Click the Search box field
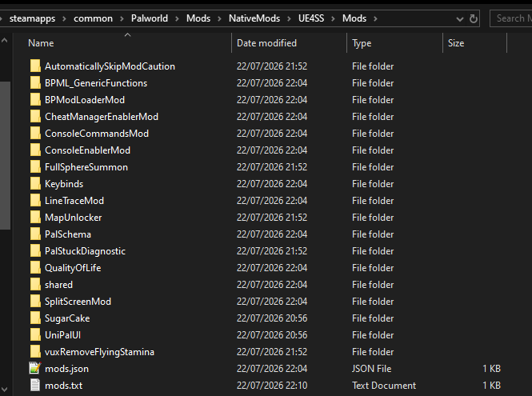The width and height of the screenshot is (532, 396). pos(511,18)
